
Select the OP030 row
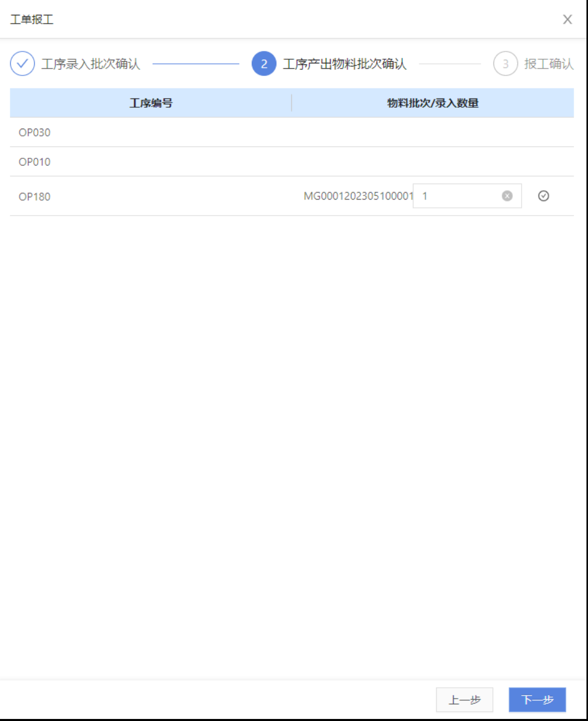[x=292, y=132]
